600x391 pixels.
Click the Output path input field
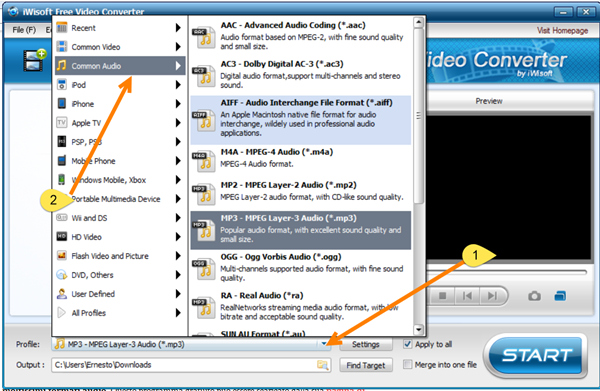[191, 365]
